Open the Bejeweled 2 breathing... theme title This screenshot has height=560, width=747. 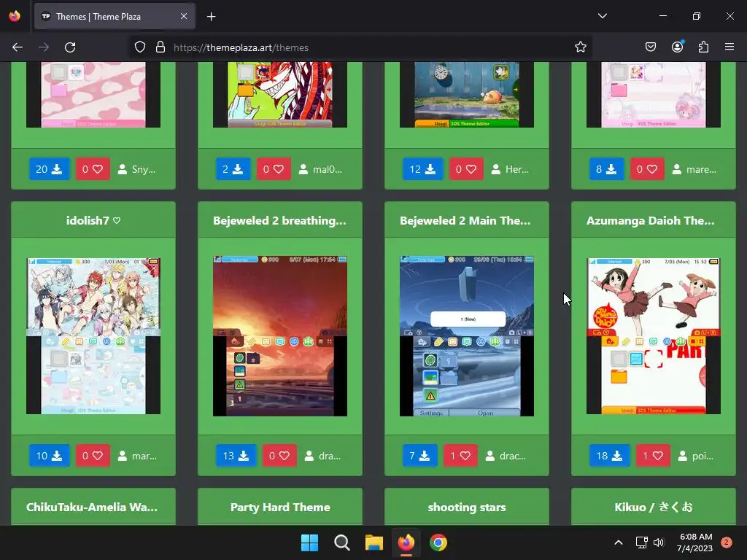279,220
